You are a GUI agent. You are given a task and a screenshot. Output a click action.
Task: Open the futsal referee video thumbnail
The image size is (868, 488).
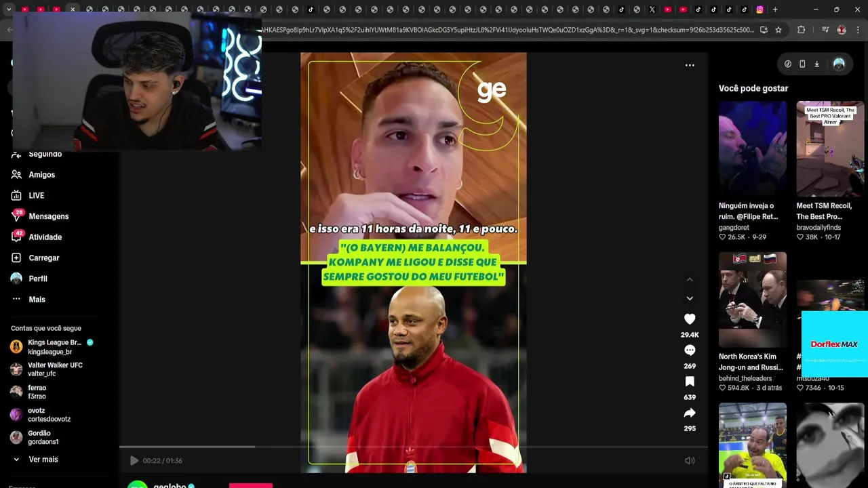(753, 444)
